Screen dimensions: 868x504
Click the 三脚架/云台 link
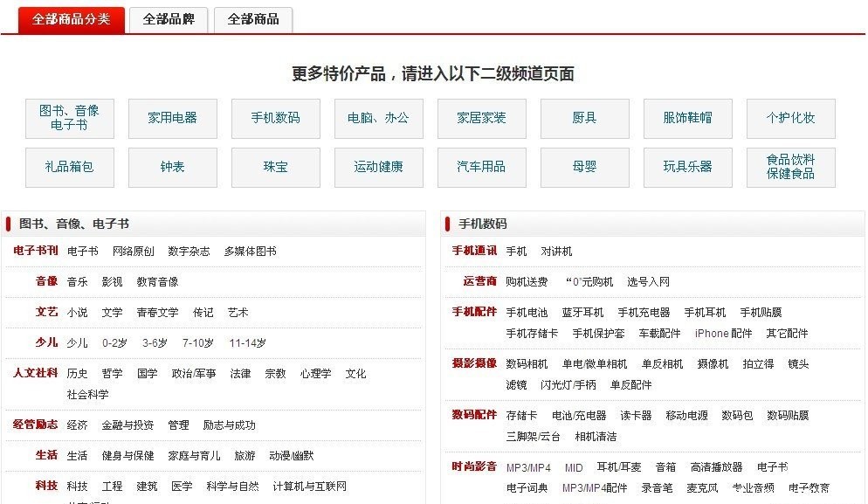pyautogui.click(x=533, y=437)
